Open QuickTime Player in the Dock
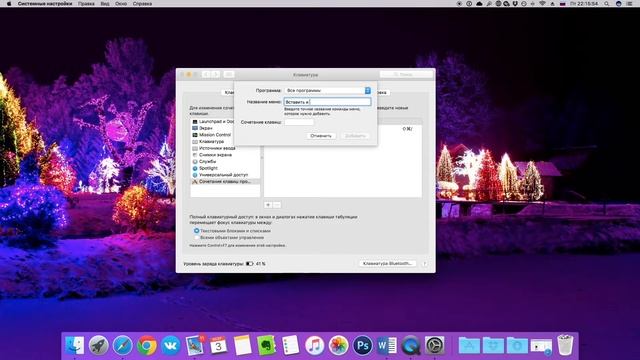Viewport: 640px width, 360px height. (x=411, y=346)
